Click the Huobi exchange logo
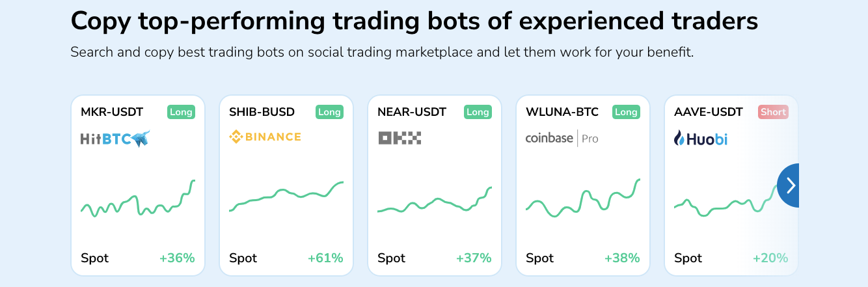Image resolution: width=868 pixels, height=287 pixels. pos(700,138)
